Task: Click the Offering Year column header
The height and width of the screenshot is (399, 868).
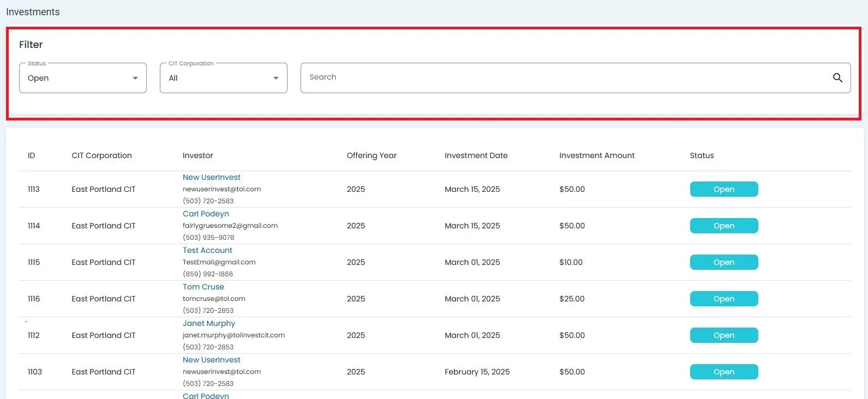Action: [x=372, y=155]
